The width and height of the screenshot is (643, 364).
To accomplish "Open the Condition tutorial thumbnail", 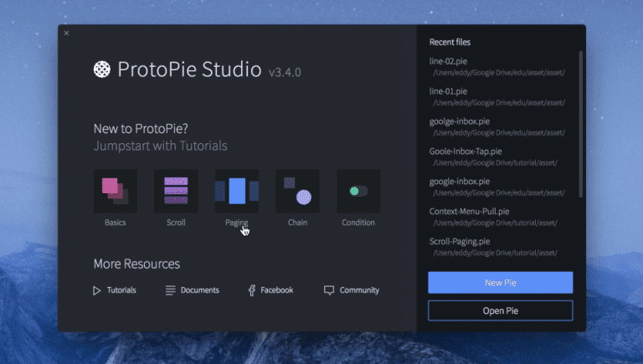I will [358, 191].
